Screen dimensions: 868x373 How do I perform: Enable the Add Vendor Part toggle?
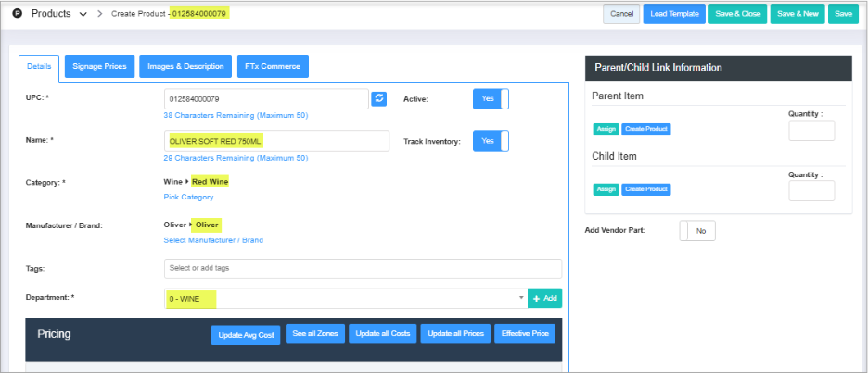tap(697, 230)
